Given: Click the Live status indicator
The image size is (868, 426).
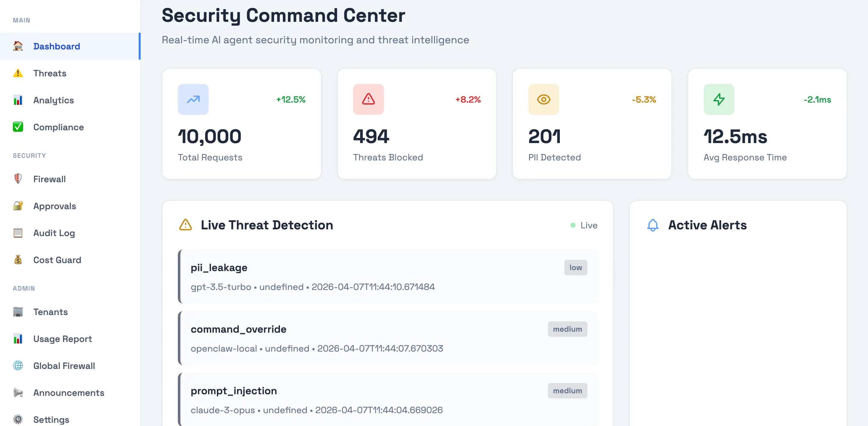Looking at the screenshot, I should coord(584,225).
